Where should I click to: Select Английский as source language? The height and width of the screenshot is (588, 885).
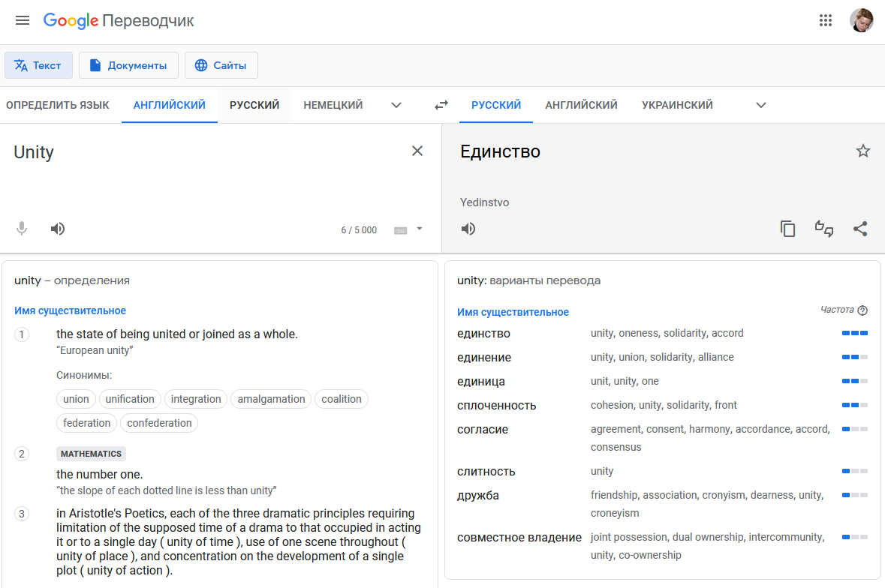point(170,105)
